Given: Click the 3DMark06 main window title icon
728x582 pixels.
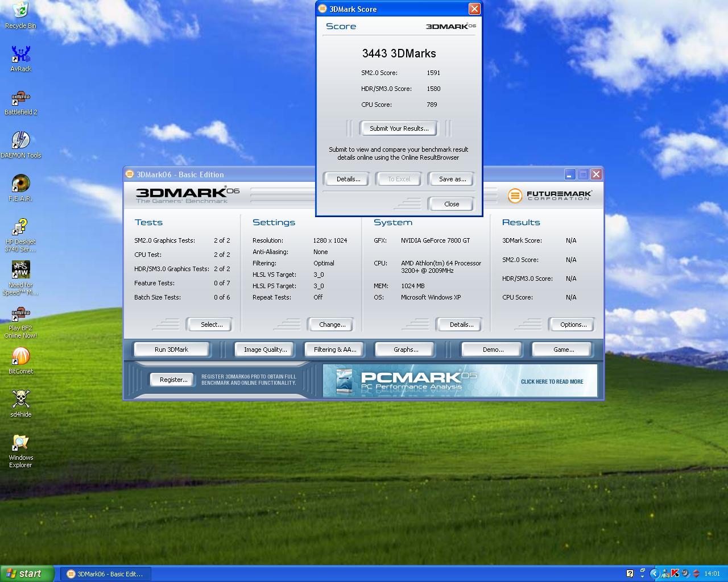Looking at the screenshot, I should click(x=130, y=174).
